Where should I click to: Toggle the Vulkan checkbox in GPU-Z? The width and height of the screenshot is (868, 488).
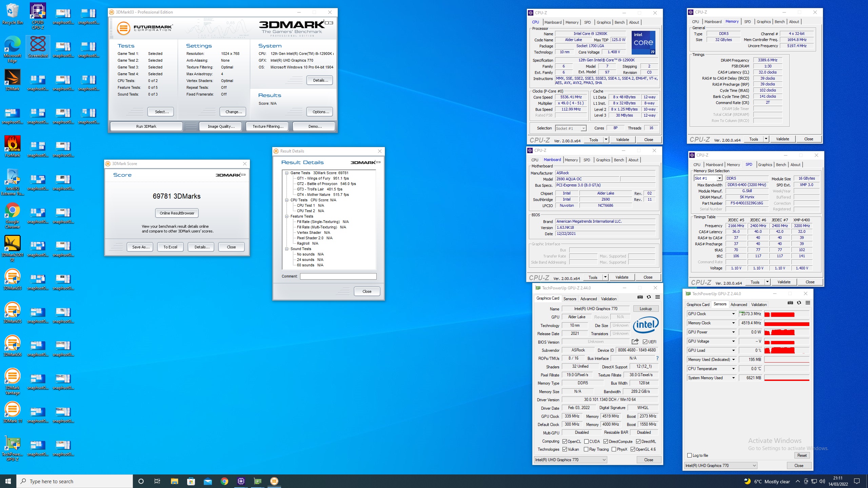(x=565, y=449)
